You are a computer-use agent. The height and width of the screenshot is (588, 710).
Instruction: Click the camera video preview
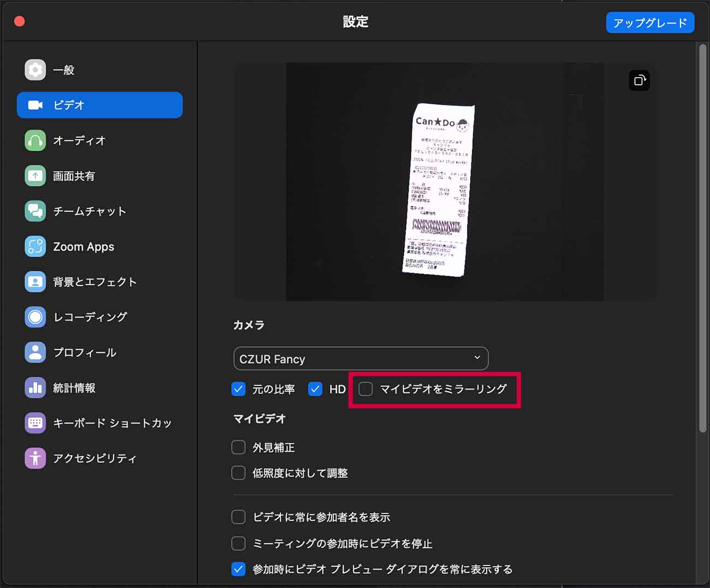[445, 181]
